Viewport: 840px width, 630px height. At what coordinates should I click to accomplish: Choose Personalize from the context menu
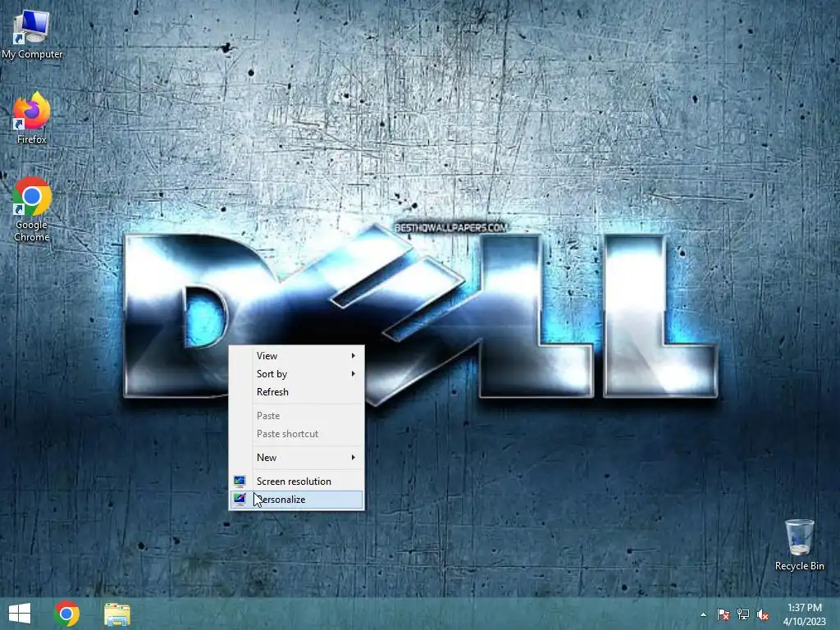[x=297, y=500]
